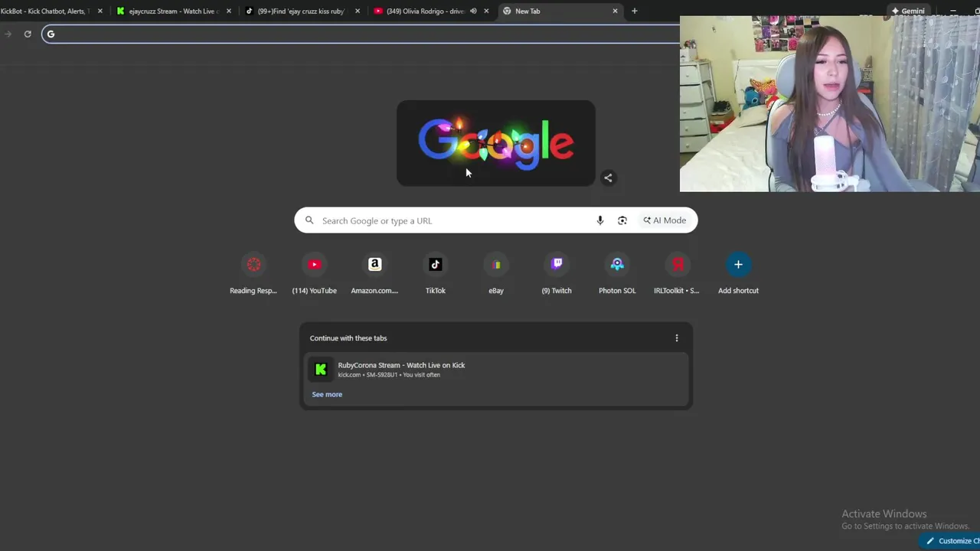This screenshot has width=980, height=551.
Task: Reload the page with the refresh icon
Action: point(28,34)
